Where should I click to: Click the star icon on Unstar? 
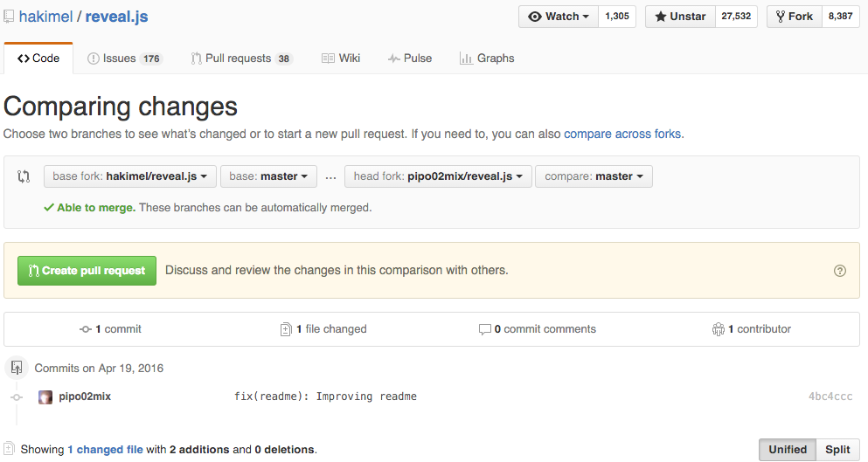(x=661, y=17)
